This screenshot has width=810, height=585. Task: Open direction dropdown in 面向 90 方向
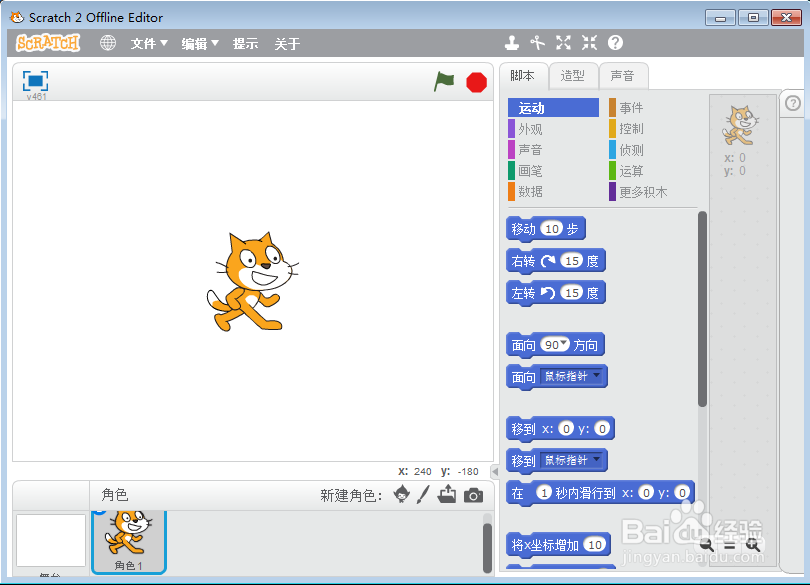click(x=564, y=343)
